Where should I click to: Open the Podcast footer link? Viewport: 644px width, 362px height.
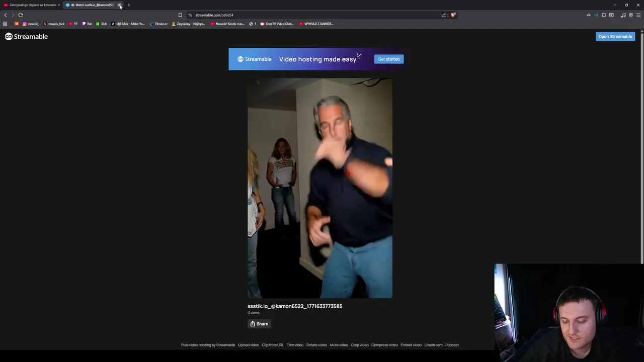point(452,345)
